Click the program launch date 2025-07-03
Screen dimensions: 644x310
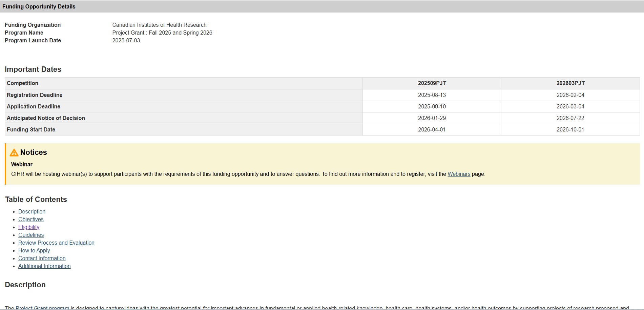click(126, 40)
